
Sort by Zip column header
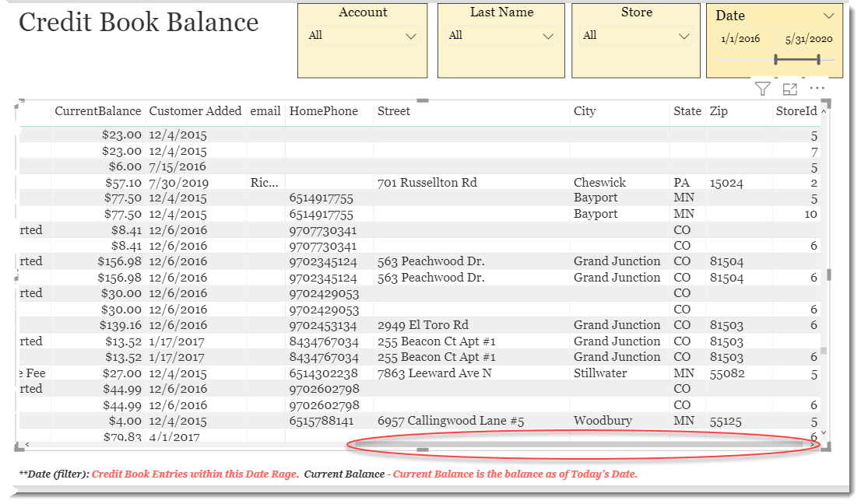[x=719, y=110]
